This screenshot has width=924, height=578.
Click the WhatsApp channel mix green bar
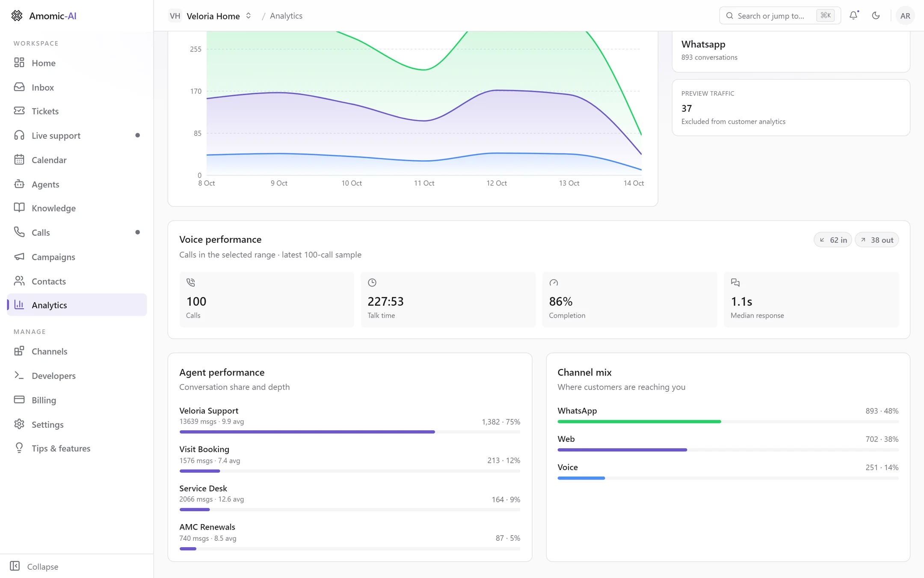[x=639, y=422]
